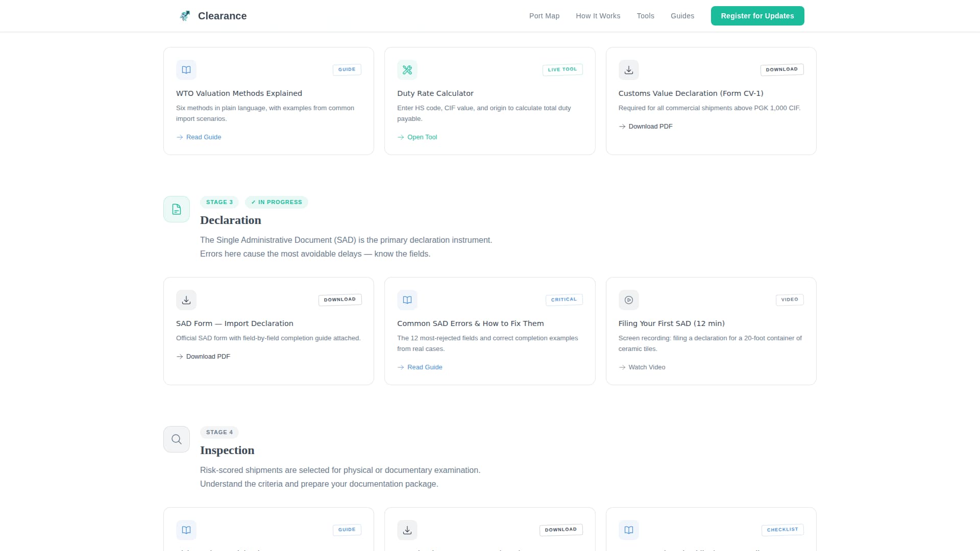Click the In Progress status badge

276,202
